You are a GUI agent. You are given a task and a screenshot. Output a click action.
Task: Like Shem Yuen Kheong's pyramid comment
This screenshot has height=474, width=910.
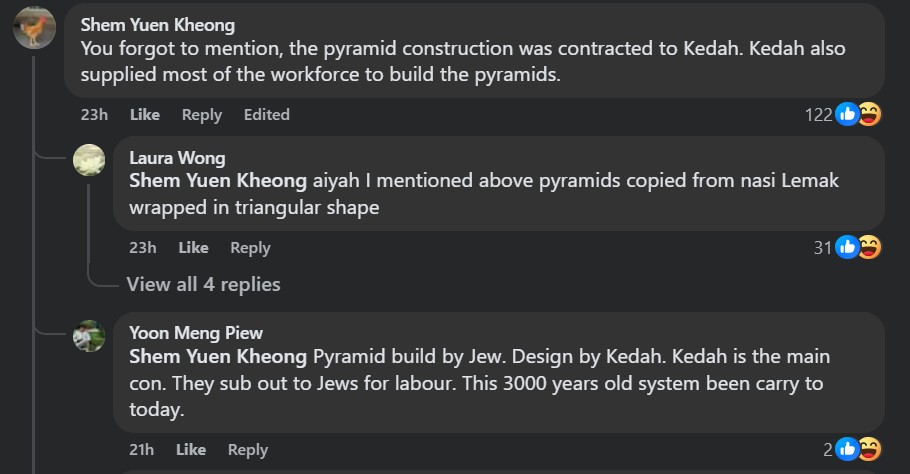point(145,115)
